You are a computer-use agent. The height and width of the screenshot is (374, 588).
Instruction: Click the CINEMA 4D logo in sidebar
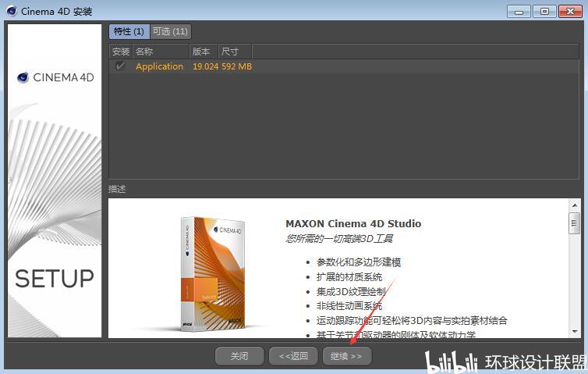(x=55, y=77)
